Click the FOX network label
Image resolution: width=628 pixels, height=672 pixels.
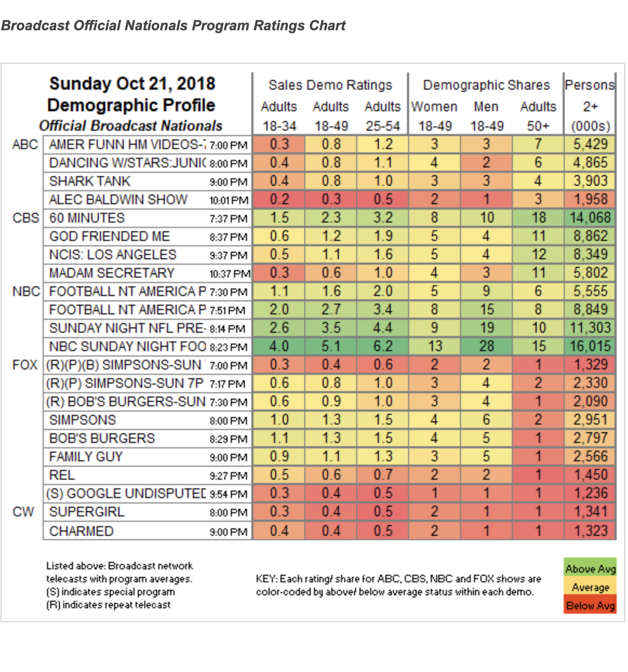pyautogui.click(x=25, y=365)
